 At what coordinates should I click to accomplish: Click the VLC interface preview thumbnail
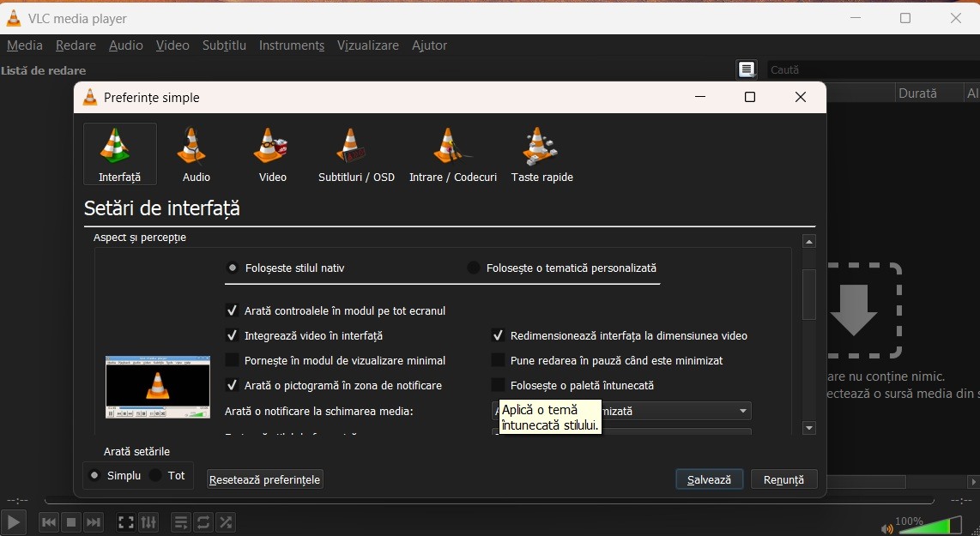(158, 387)
